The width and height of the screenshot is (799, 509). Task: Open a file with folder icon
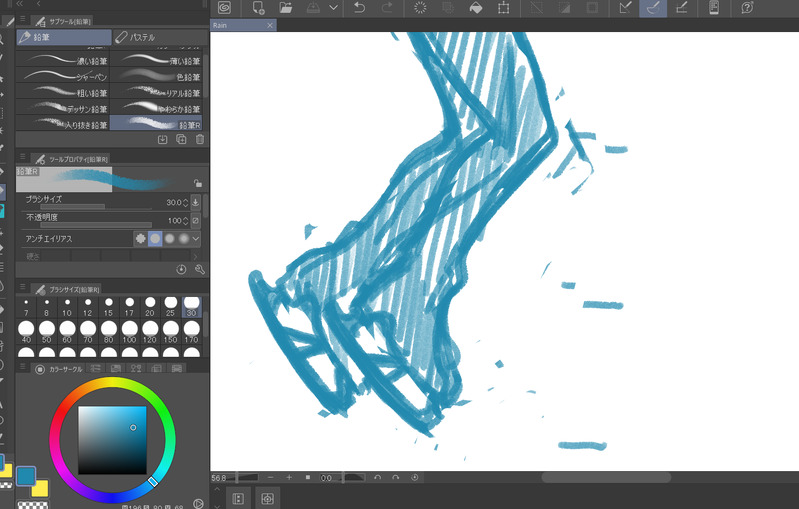[286, 8]
